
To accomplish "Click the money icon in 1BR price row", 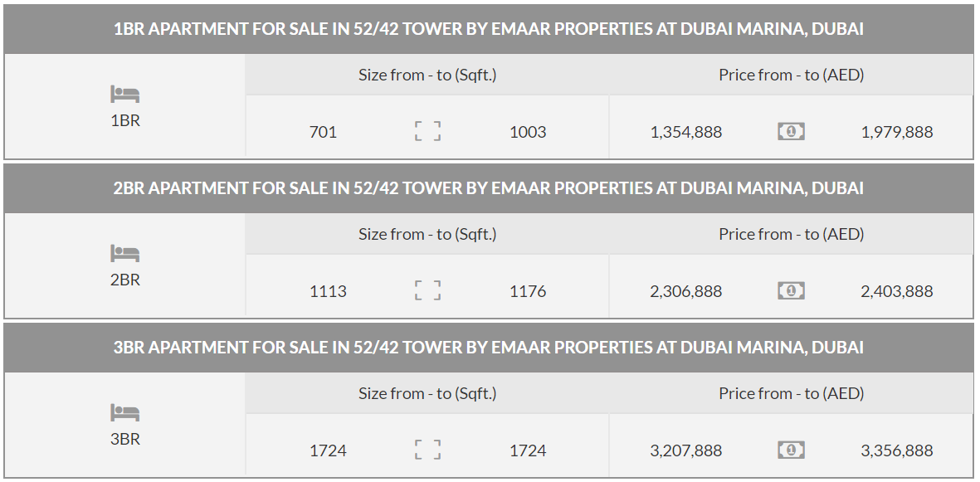I will (792, 131).
